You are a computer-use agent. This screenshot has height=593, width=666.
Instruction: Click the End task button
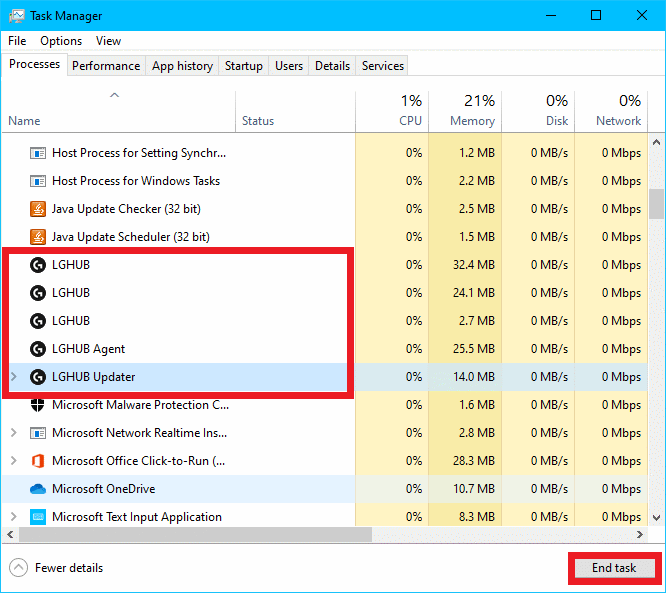pos(614,568)
